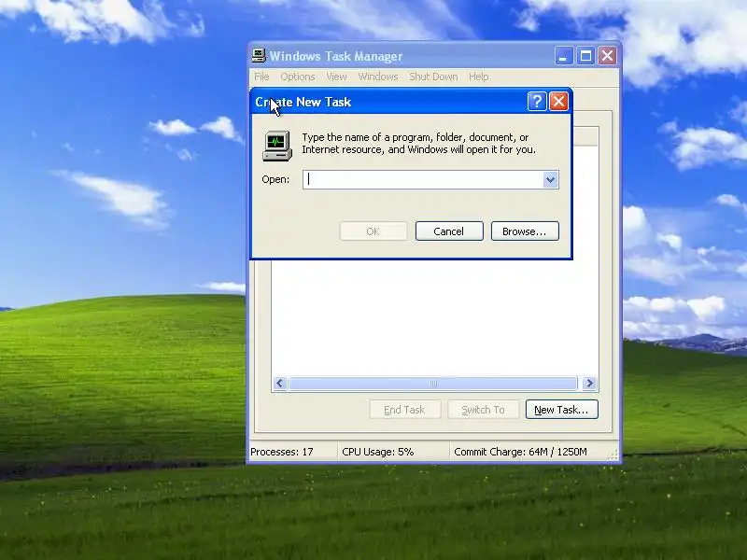This screenshot has width=747, height=560.
Task: Expand the Open combo box dropdown arrow
Action: coord(550,179)
